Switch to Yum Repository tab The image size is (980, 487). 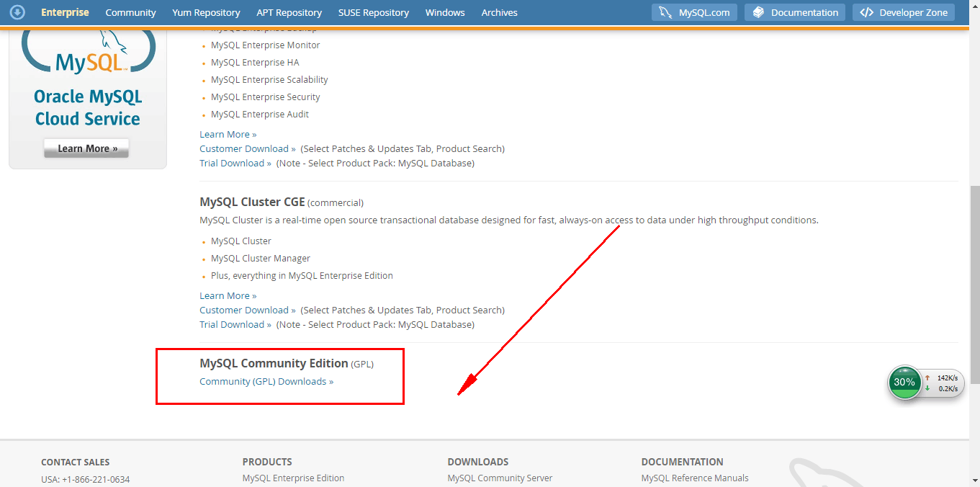(x=206, y=12)
